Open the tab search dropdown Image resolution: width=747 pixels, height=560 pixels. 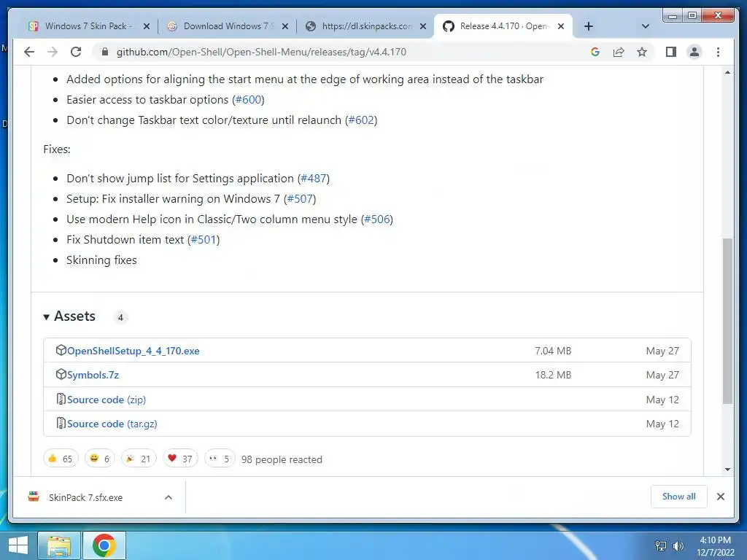click(646, 26)
